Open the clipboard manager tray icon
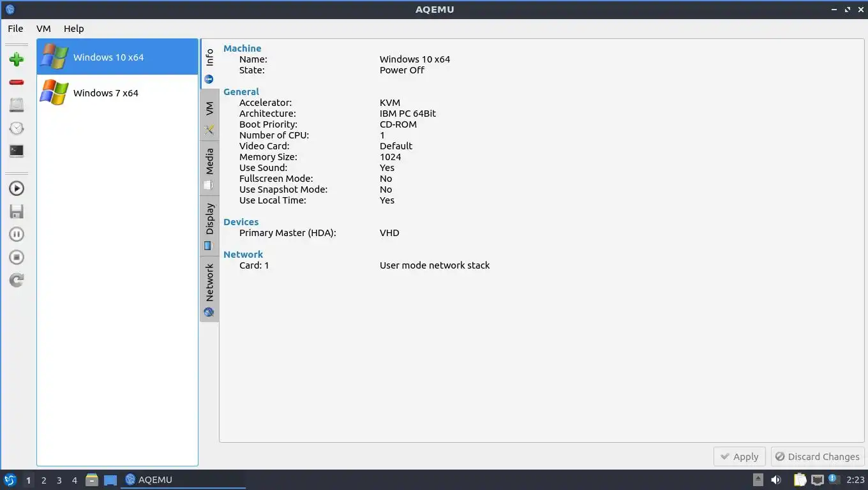Image resolution: width=868 pixels, height=490 pixels. (x=800, y=480)
